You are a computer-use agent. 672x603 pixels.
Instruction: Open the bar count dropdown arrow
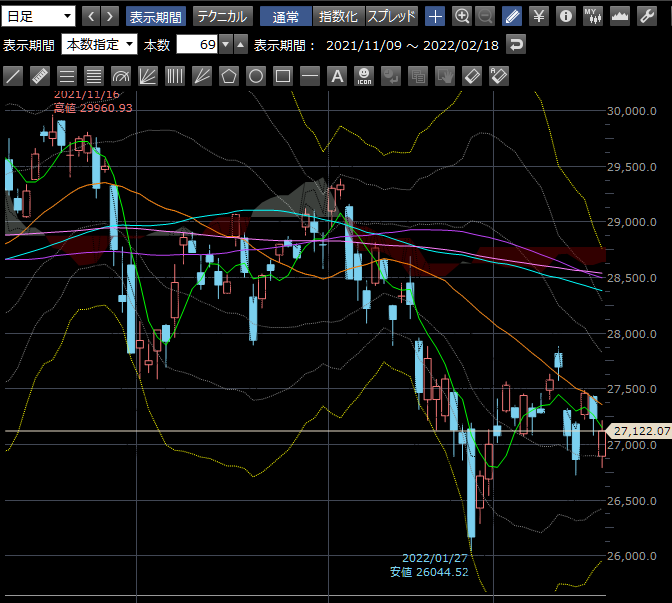(225, 44)
